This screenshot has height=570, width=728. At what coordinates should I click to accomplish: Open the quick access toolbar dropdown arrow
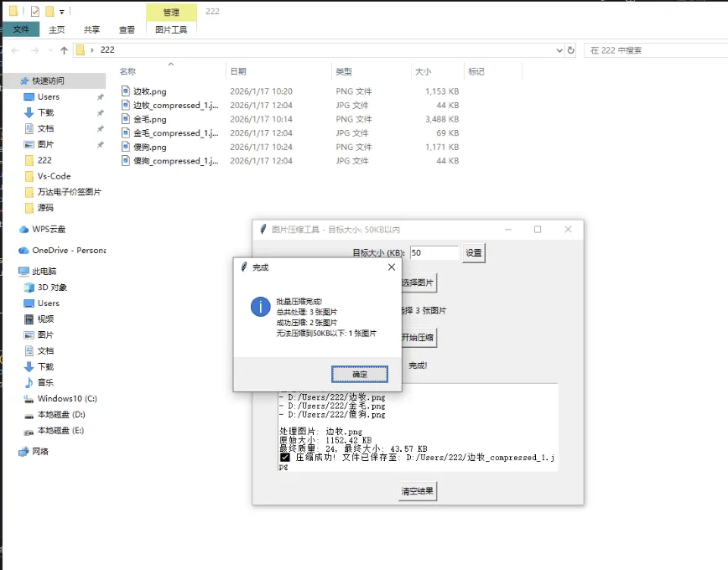(61, 11)
